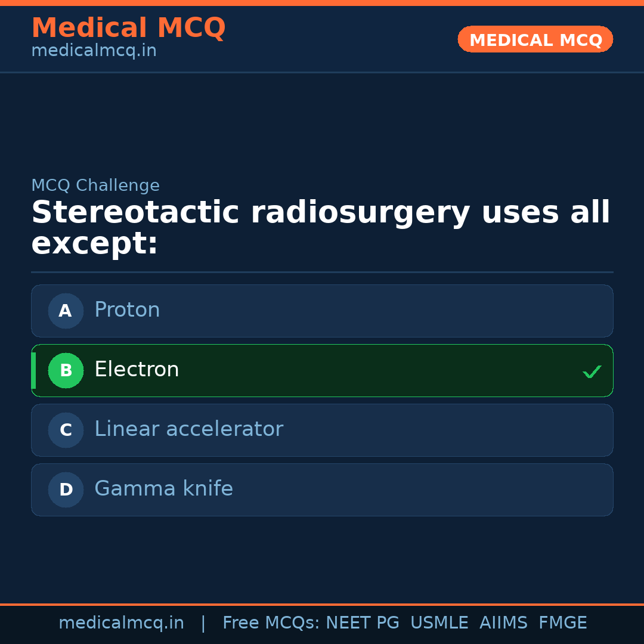Image resolution: width=644 pixels, height=644 pixels.
Task: Click the FMGE footer text
Action: coord(562,623)
